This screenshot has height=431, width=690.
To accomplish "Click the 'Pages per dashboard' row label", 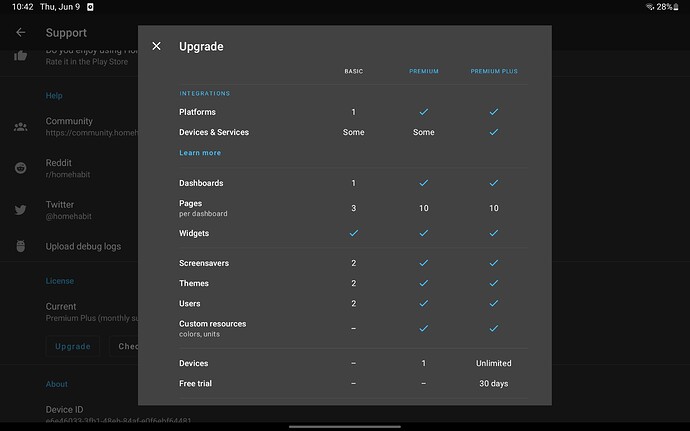I will pyautogui.click(x=203, y=208).
